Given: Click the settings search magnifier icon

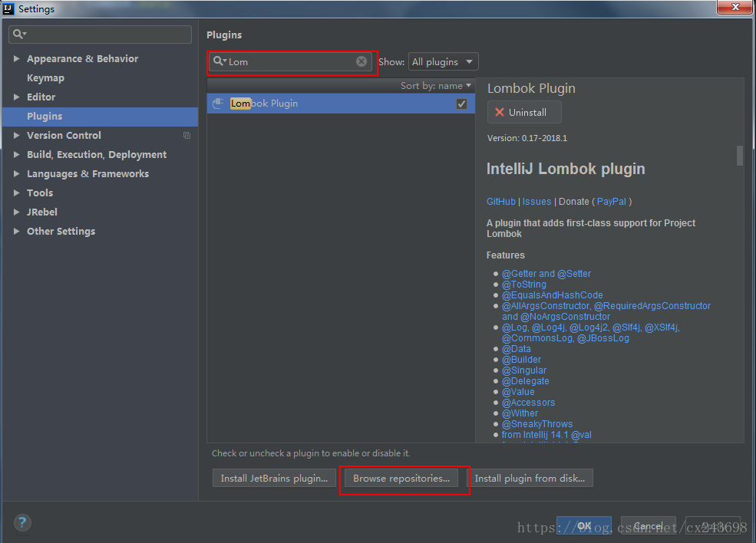Looking at the screenshot, I should 19,34.
